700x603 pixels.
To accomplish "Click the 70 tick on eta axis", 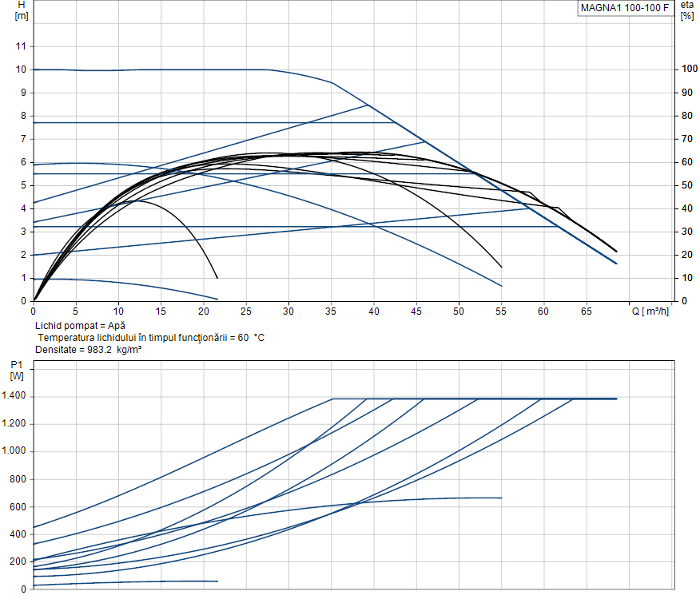I will (x=685, y=139).
